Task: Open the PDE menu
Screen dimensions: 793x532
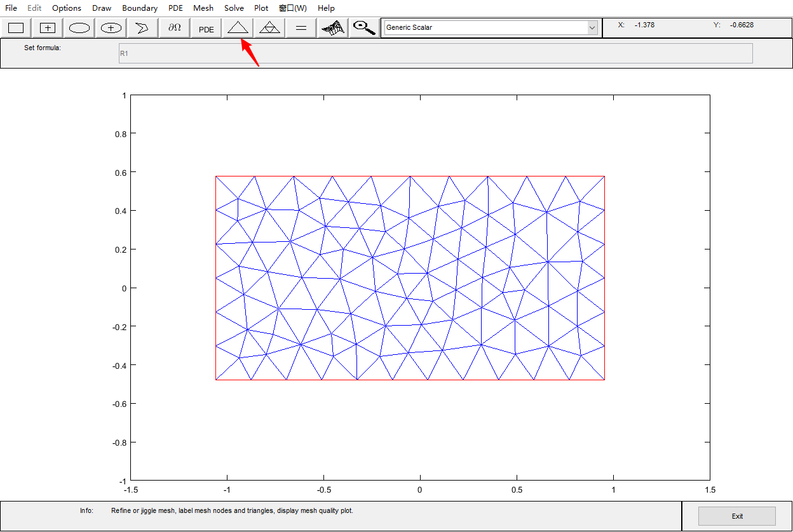Action: (175, 8)
